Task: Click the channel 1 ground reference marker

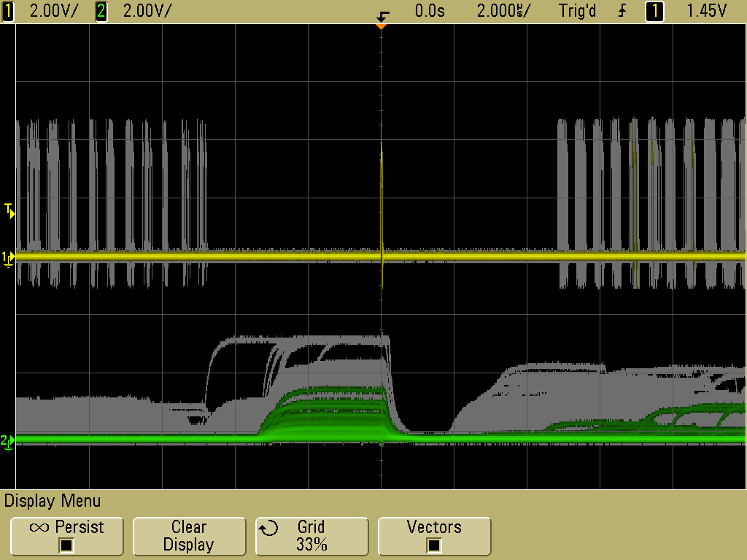Action: [x=8, y=259]
